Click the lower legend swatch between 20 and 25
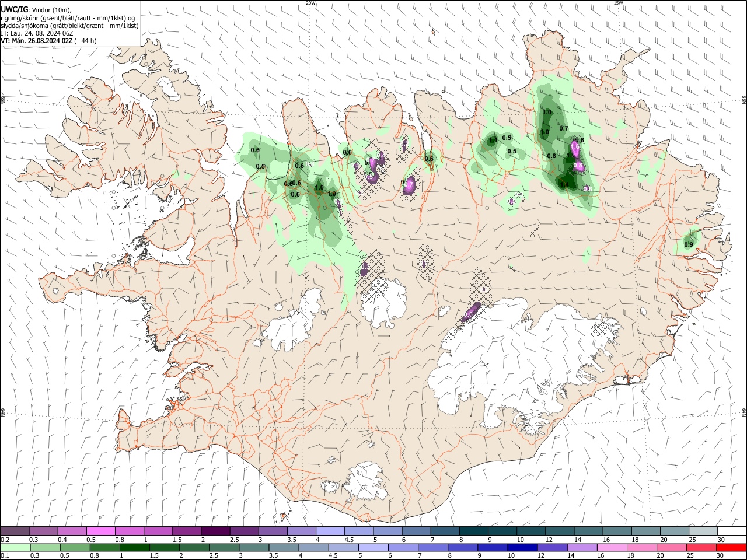This screenshot has width=747, height=560. click(x=673, y=547)
